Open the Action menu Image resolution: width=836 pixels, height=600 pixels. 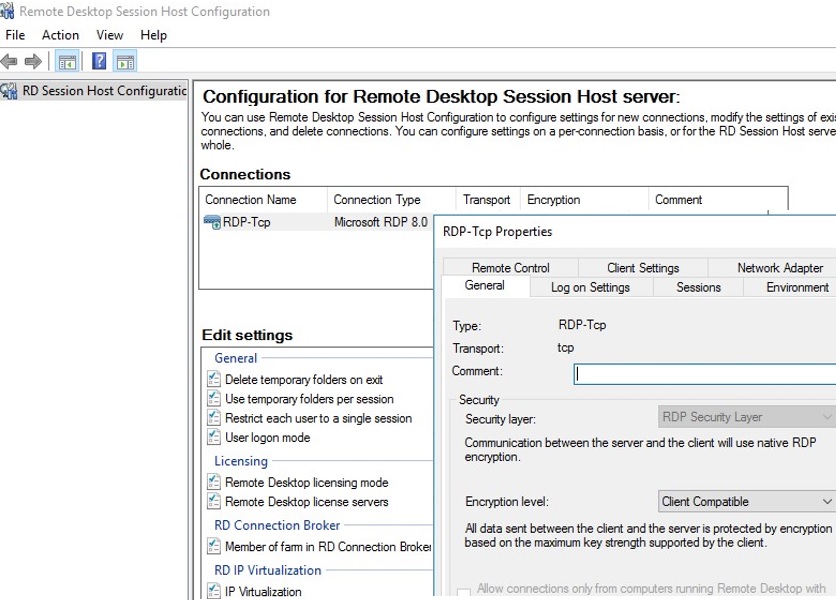(x=60, y=35)
